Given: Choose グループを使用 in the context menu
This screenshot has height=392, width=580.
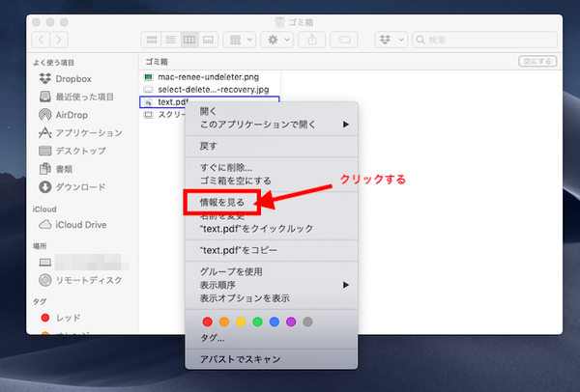Looking at the screenshot, I should [271, 271].
